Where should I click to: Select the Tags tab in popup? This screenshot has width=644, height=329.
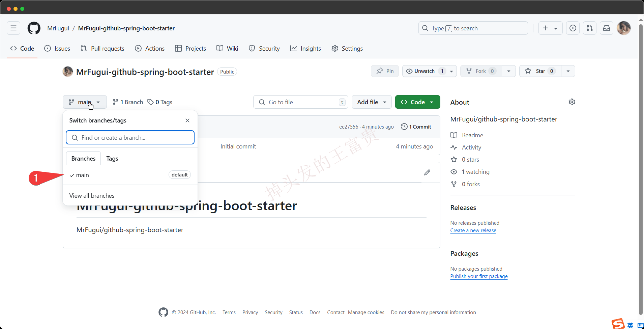point(112,158)
